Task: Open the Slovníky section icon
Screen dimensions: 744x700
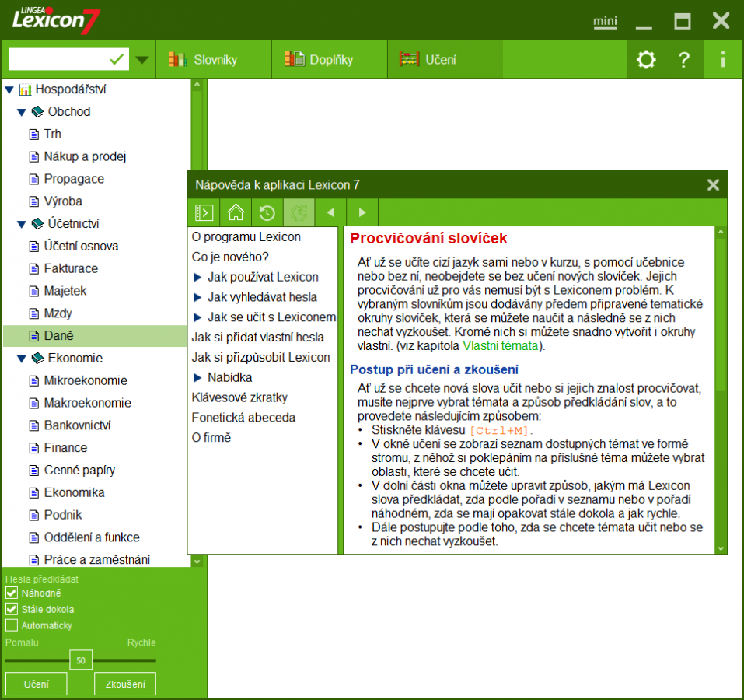Action: point(178,58)
